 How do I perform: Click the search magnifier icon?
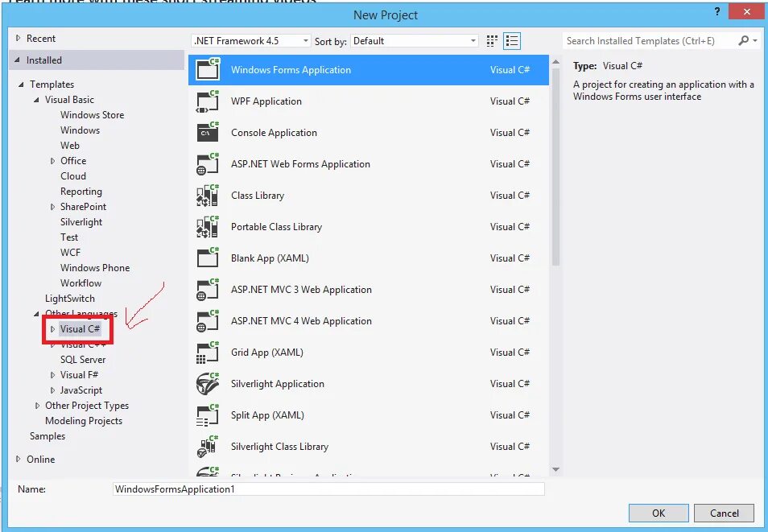[x=744, y=41]
